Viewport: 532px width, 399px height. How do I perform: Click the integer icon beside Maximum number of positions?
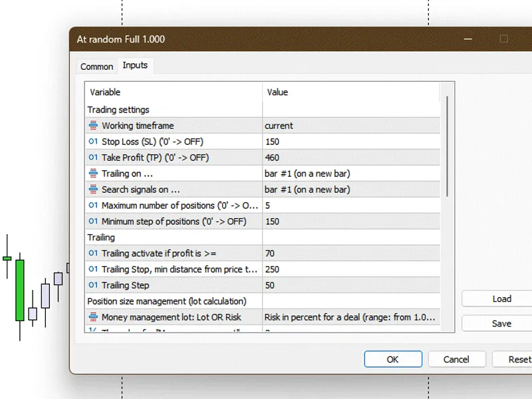93,205
